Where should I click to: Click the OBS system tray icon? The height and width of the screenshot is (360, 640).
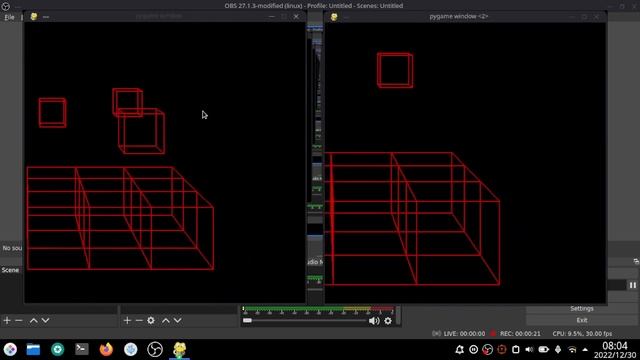click(487, 349)
